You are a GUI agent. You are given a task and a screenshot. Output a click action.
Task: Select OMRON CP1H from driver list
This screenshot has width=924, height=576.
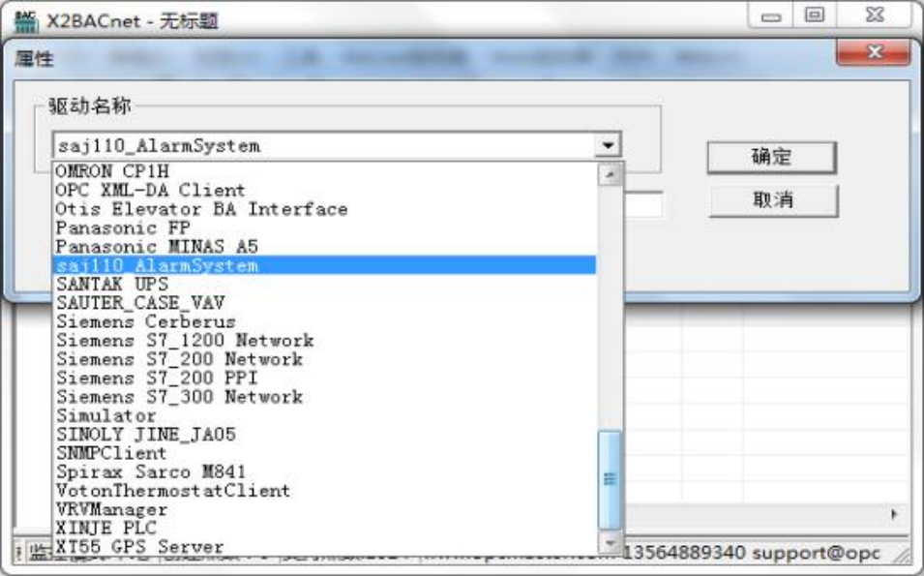325,171
